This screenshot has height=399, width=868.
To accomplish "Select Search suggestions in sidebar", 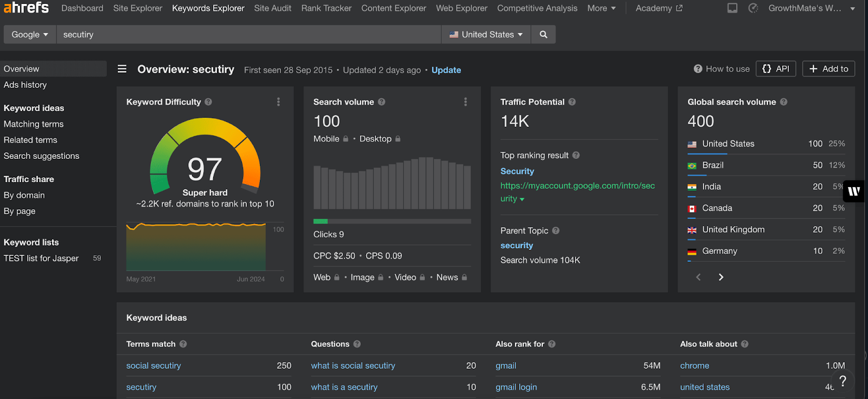I will [41, 156].
